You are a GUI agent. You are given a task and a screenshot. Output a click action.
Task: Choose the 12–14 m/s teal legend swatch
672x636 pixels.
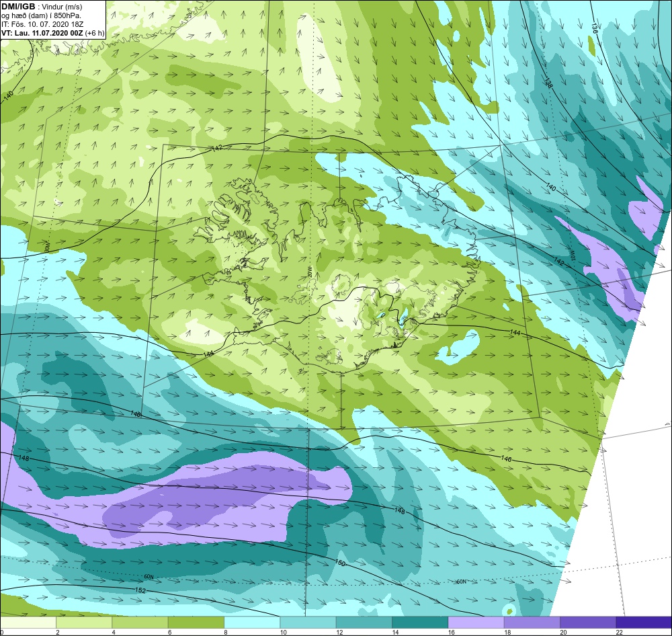pos(364,622)
